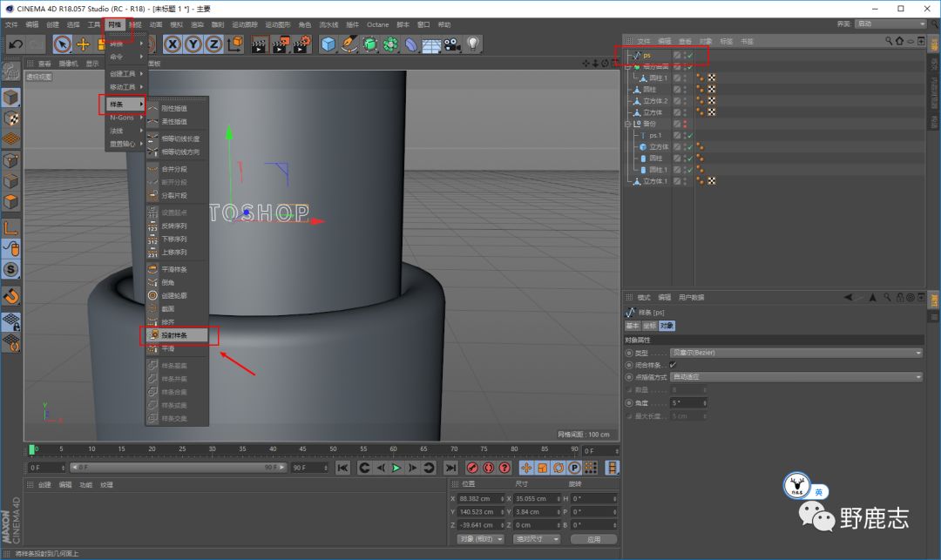The height and width of the screenshot is (560, 941).
Task: Open the 样条 submenu entry
Action: [x=122, y=105]
